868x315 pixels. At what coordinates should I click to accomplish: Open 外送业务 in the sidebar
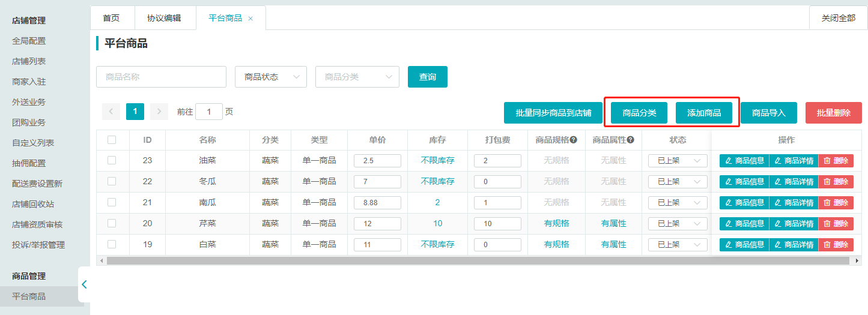click(x=29, y=102)
